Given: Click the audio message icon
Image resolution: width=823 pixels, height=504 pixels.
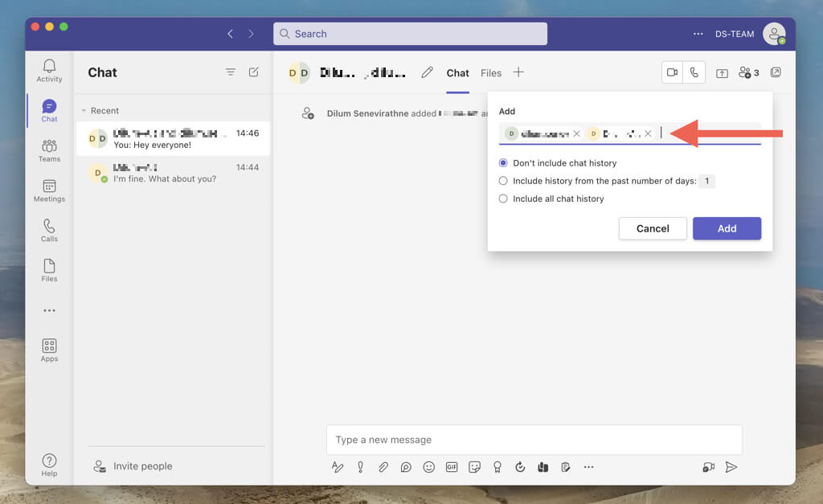Looking at the screenshot, I should click(x=709, y=467).
